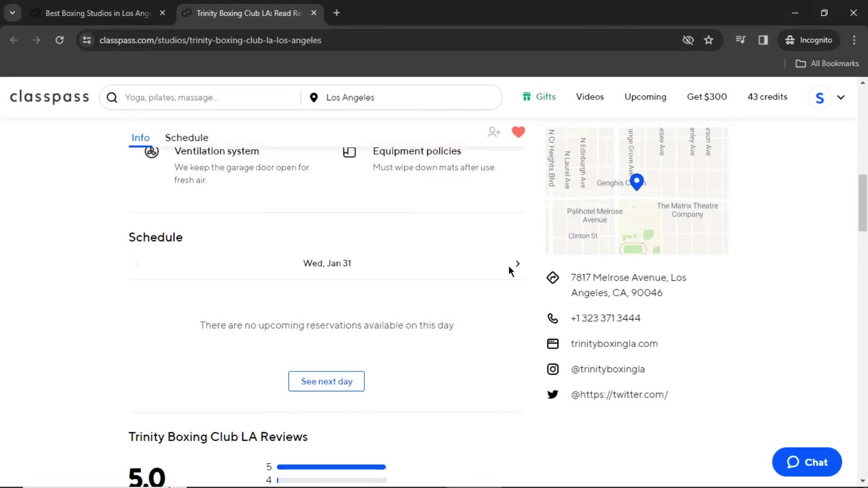Open a new browser tab
This screenshot has width=868, height=488.
tap(336, 13)
